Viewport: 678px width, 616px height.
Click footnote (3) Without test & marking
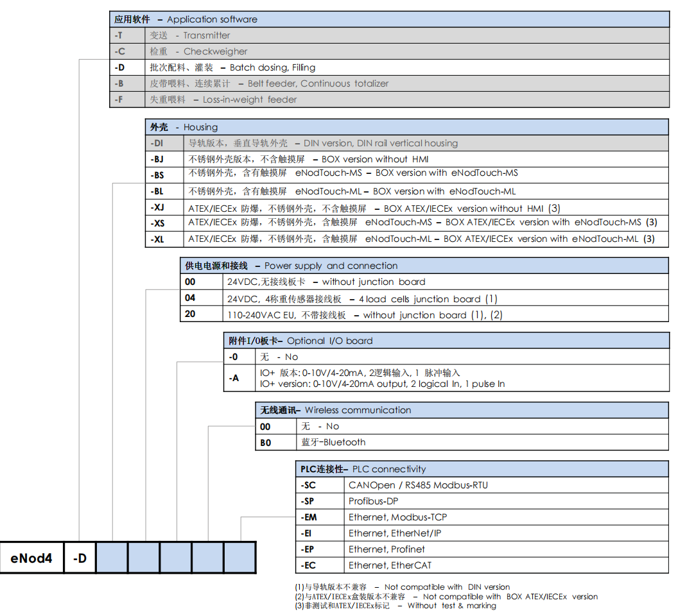pos(395,606)
